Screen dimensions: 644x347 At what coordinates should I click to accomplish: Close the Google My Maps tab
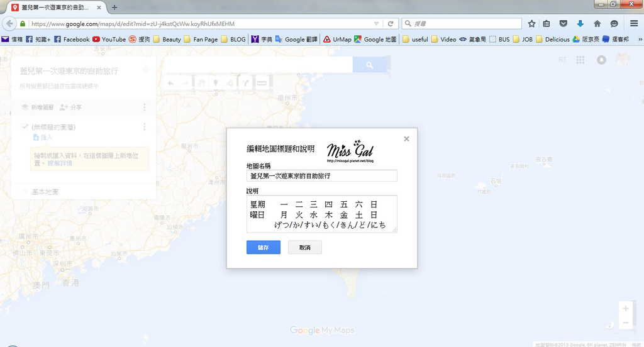pos(99,8)
